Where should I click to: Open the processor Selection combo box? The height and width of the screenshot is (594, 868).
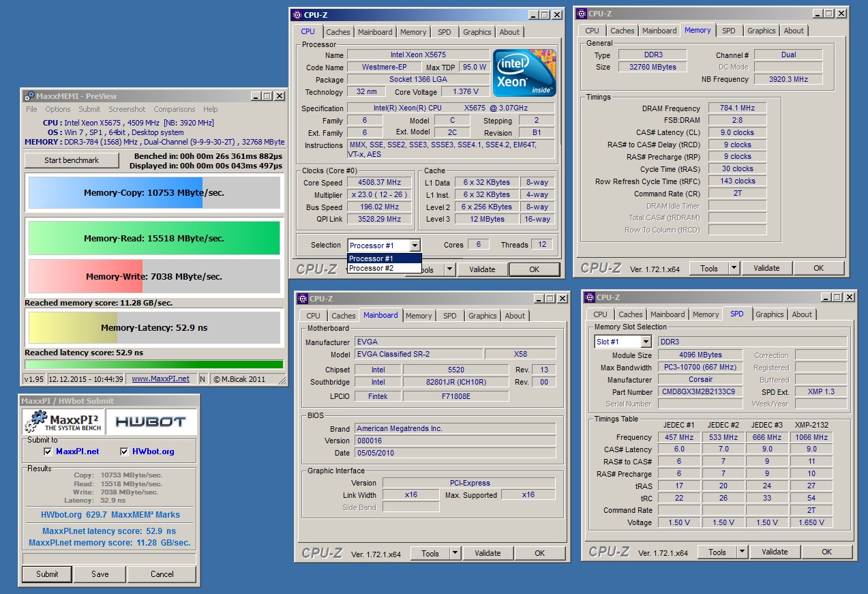[x=384, y=246]
